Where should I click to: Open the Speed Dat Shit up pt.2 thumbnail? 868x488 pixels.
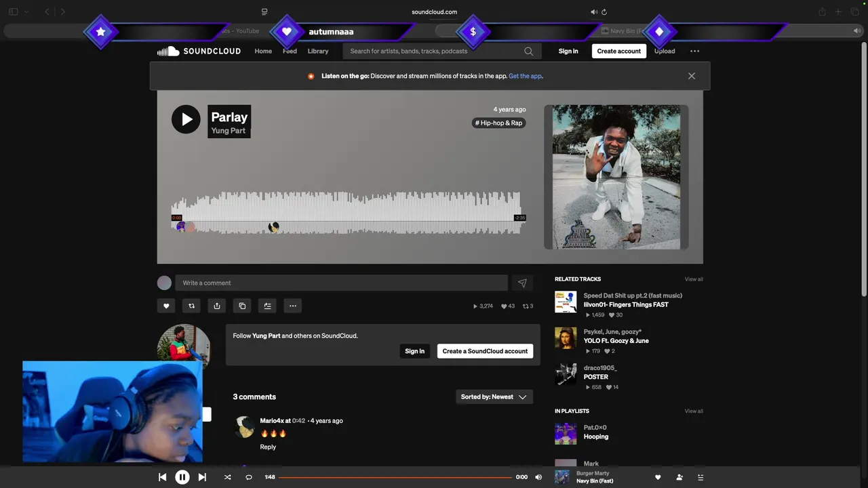tap(566, 302)
